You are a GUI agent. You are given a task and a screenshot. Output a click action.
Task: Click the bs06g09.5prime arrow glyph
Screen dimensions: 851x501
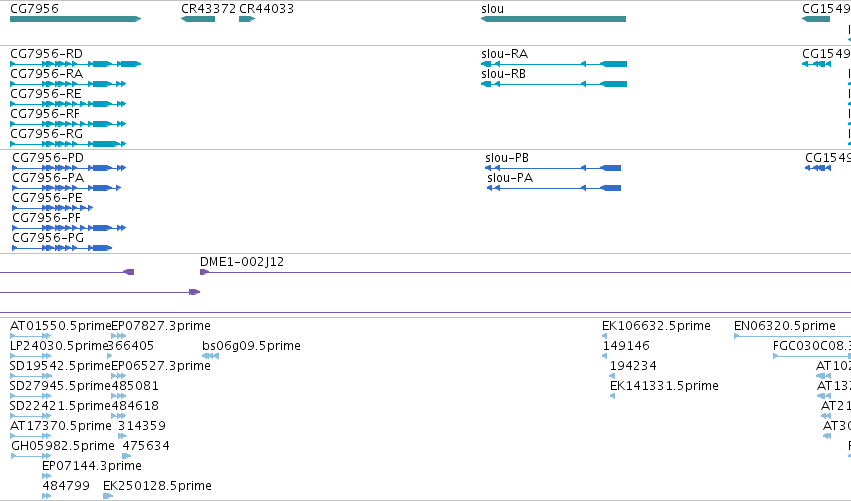tap(211, 356)
